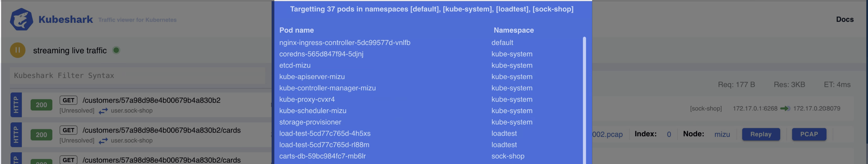Screen dimensions: 868x164
Task: Pause live traffic streaming
Action: 18,51
